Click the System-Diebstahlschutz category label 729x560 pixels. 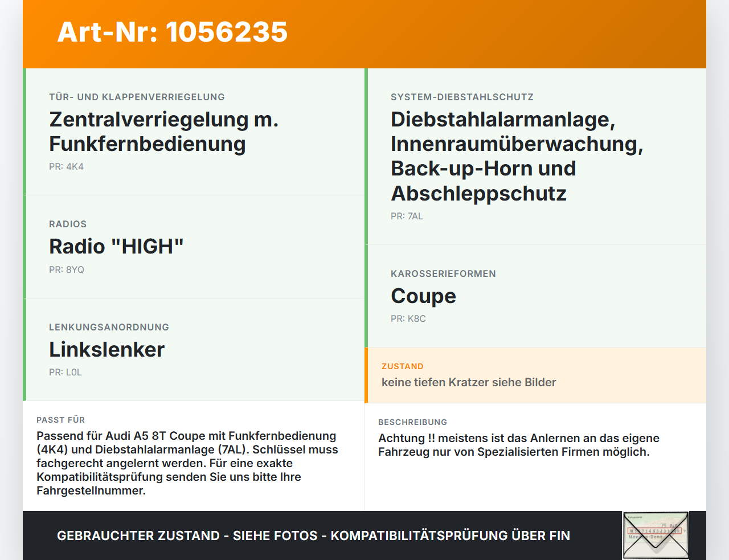click(x=462, y=97)
